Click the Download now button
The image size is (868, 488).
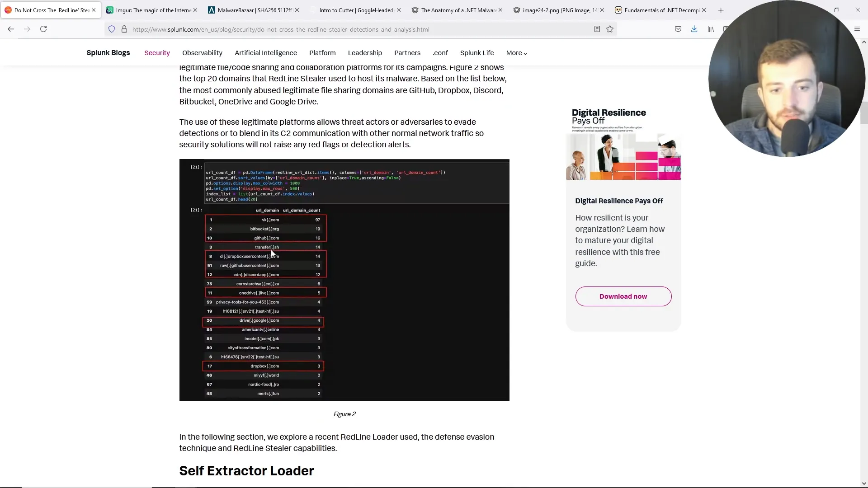623,296
